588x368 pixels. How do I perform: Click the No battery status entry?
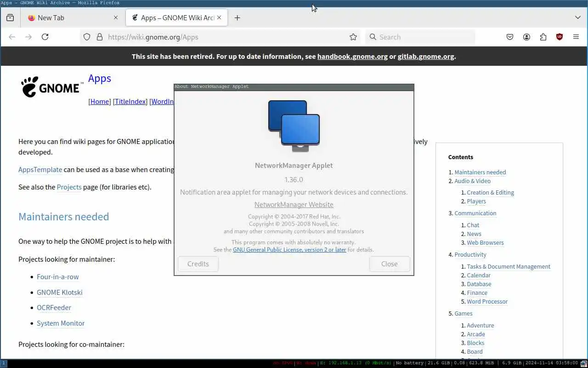410,363
